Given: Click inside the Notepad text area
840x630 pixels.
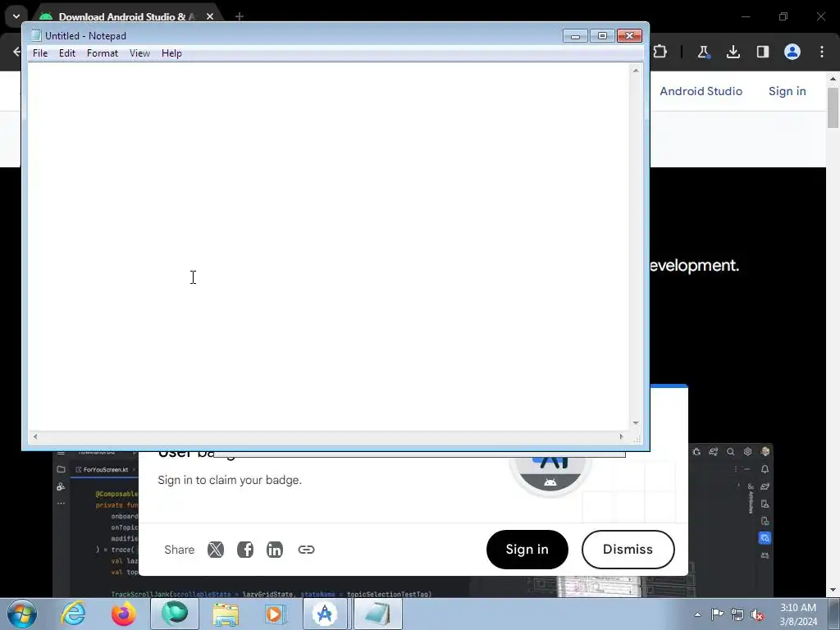Looking at the screenshot, I should click(328, 246).
